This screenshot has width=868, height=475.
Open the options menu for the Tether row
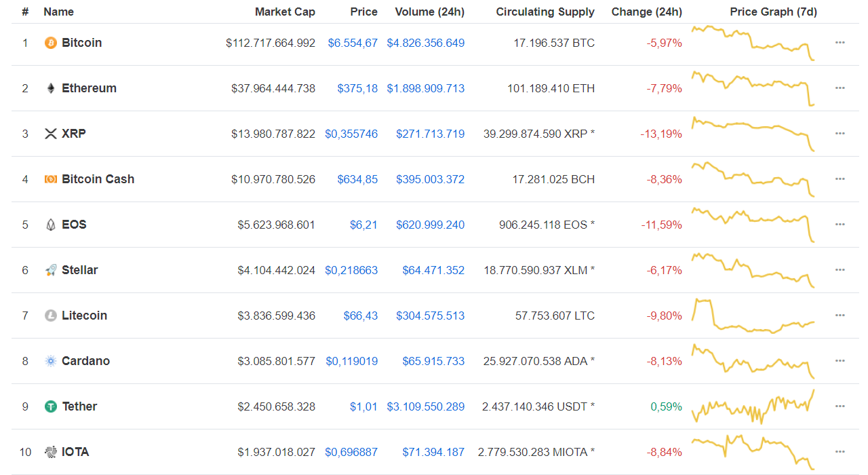tap(840, 406)
